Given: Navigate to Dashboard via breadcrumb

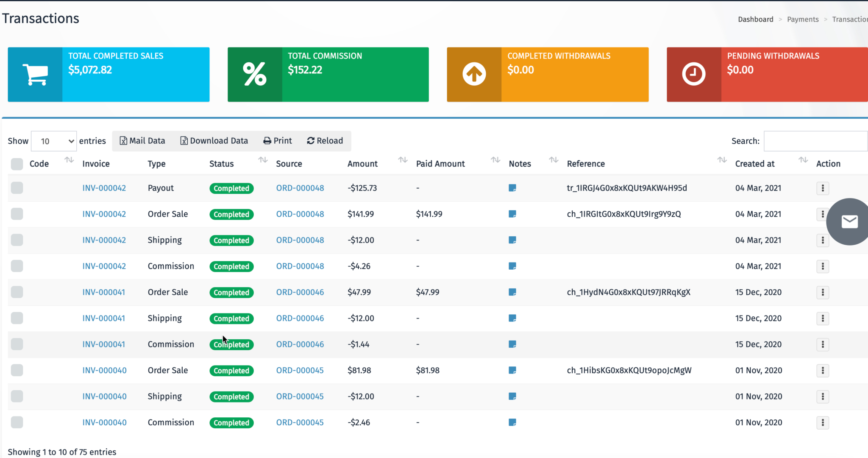Looking at the screenshot, I should (x=755, y=19).
